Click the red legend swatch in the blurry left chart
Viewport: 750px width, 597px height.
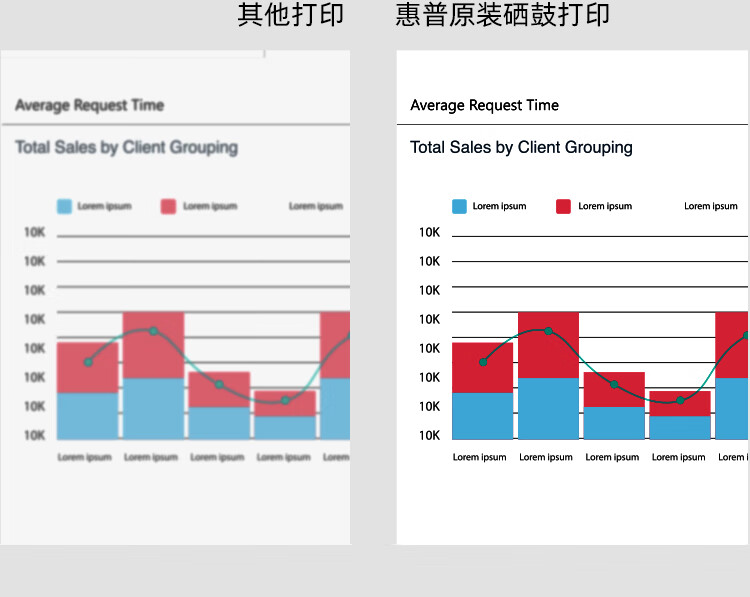click(x=168, y=206)
